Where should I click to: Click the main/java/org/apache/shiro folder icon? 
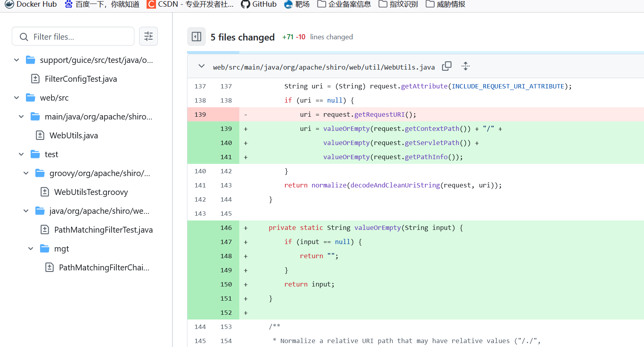(35, 116)
